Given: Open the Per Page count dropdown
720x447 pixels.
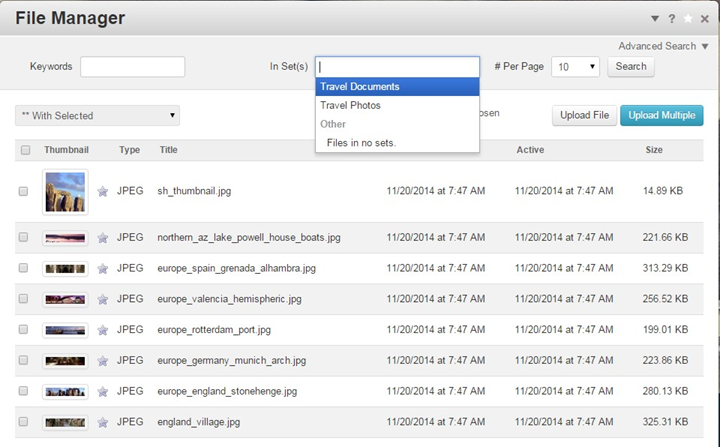Looking at the screenshot, I should pos(575,67).
